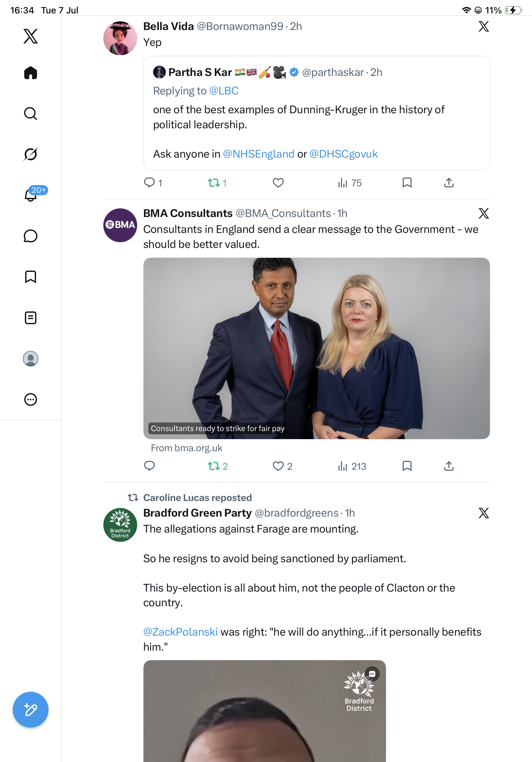The height and width of the screenshot is (762, 532).
Task: Tap the blue compose post button
Action: click(31, 710)
